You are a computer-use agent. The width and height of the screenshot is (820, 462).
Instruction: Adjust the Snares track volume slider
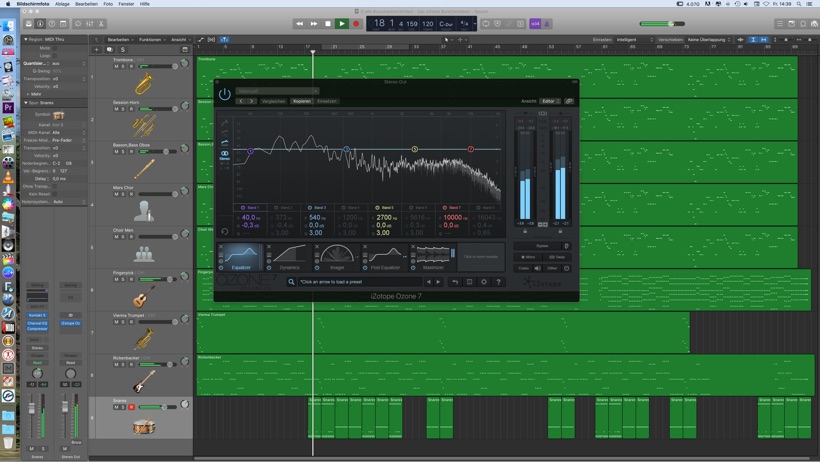[158, 407]
